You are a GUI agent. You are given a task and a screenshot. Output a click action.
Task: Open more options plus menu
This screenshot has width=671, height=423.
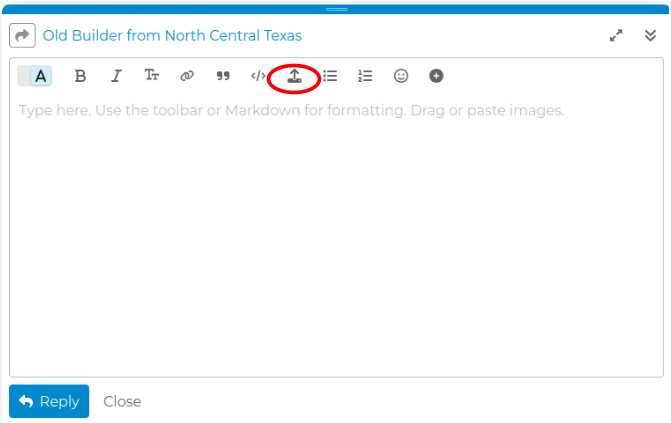pyautogui.click(x=436, y=76)
